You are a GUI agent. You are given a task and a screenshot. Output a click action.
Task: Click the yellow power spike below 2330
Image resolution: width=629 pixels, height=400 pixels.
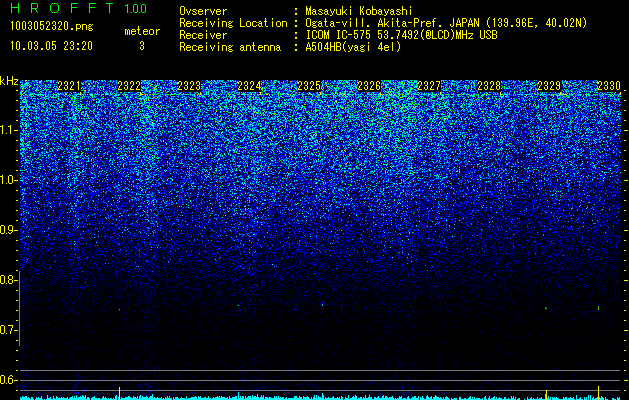pyautogui.click(x=598, y=392)
